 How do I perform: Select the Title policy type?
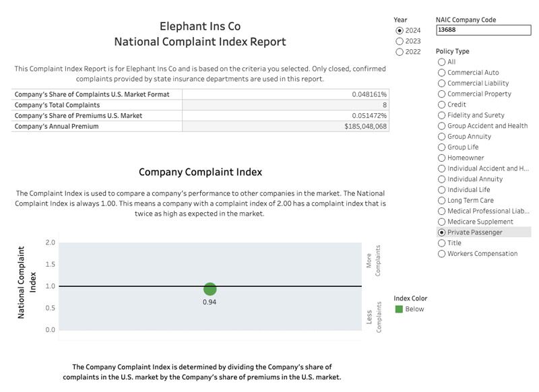coord(442,243)
